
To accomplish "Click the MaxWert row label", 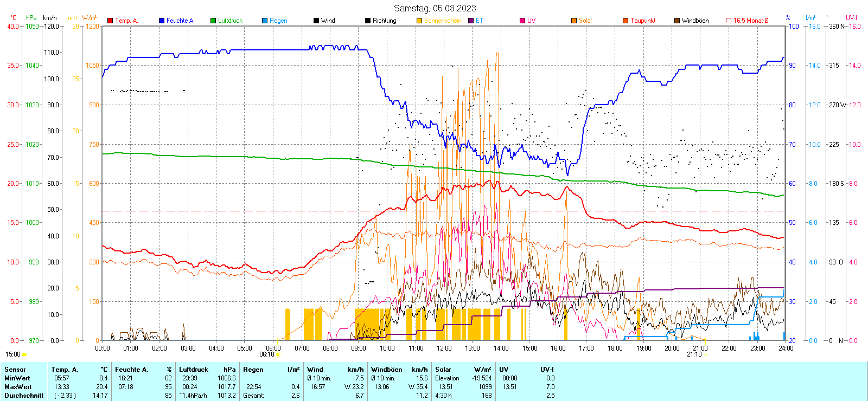I will pyautogui.click(x=18, y=387).
